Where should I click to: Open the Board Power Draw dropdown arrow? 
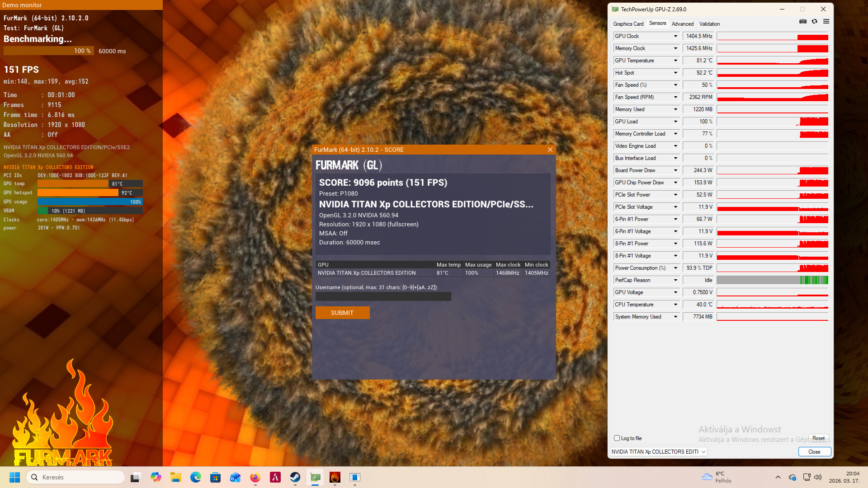pos(675,170)
